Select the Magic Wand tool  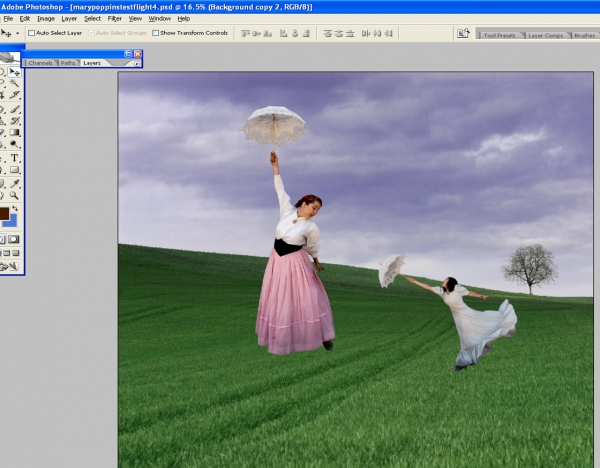click(x=15, y=83)
